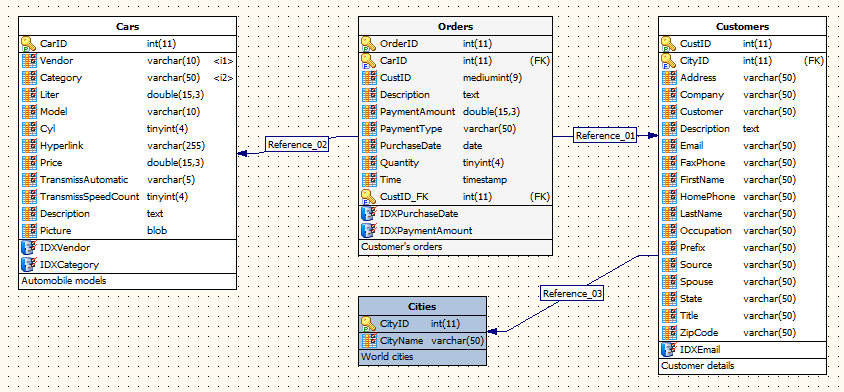Click the column icon next to CityName
Image resolution: width=844 pixels, height=392 pixels.
pos(369,341)
